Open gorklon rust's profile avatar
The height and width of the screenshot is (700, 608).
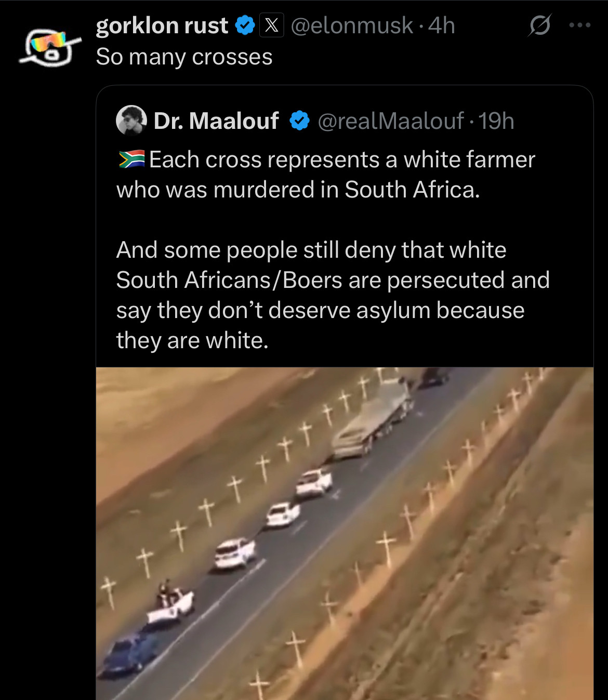point(50,47)
